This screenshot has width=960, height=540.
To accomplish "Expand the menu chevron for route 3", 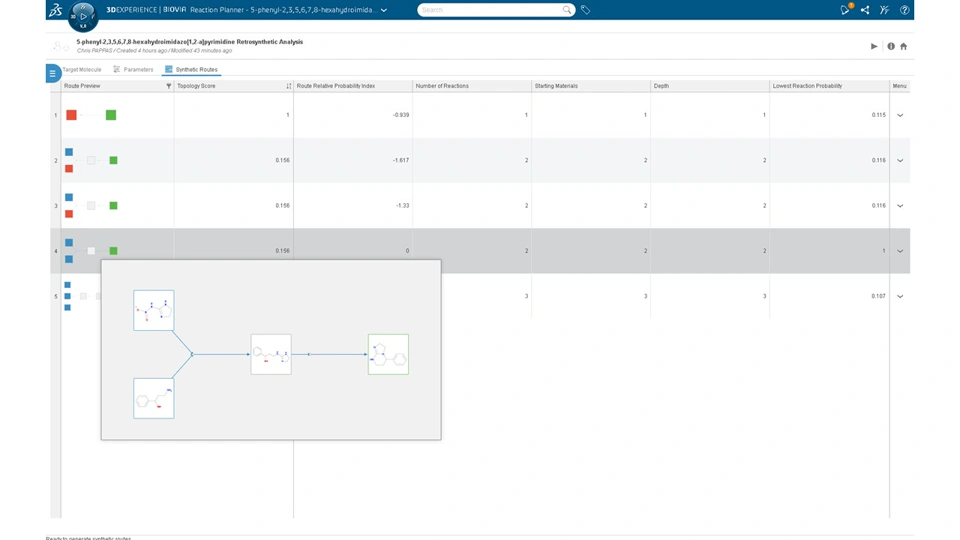I will click(x=900, y=206).
